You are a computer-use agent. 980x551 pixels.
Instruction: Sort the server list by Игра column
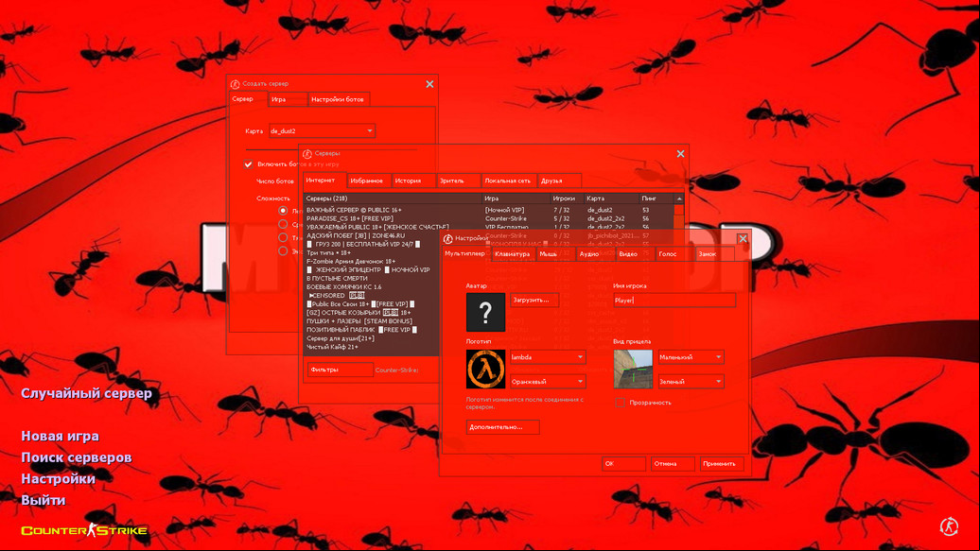pos(516,198)
